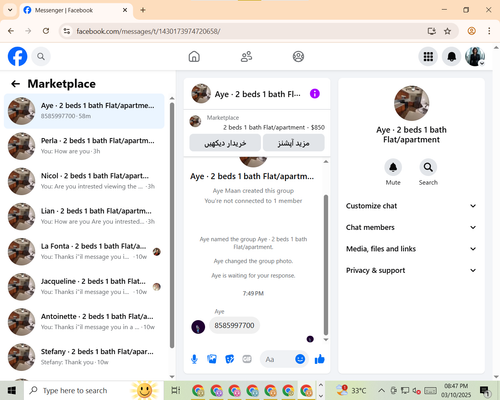Go to the Home feed icon
This screenshot has width=500, height=400.
[x=194, y=56]
